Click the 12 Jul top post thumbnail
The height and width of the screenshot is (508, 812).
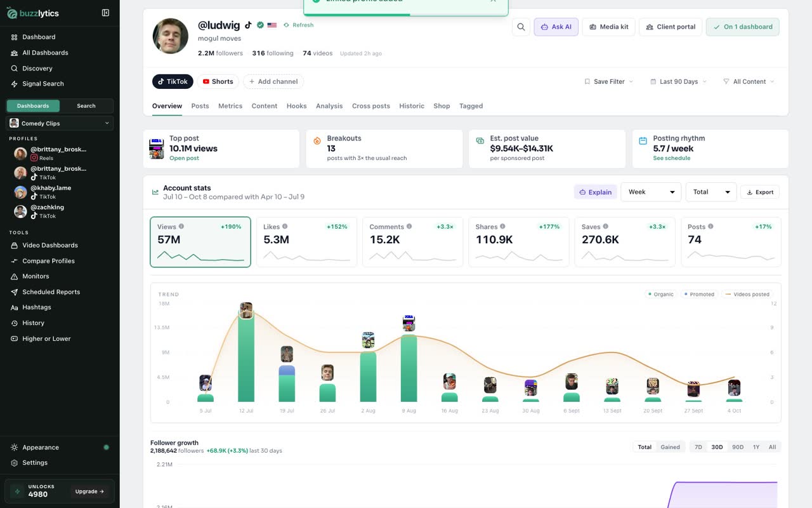point(246,311)
